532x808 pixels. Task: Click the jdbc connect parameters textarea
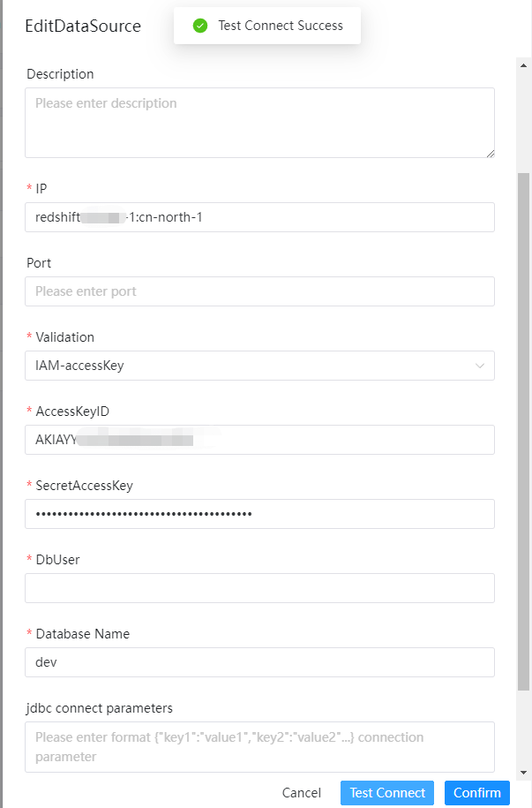point(259,746)
